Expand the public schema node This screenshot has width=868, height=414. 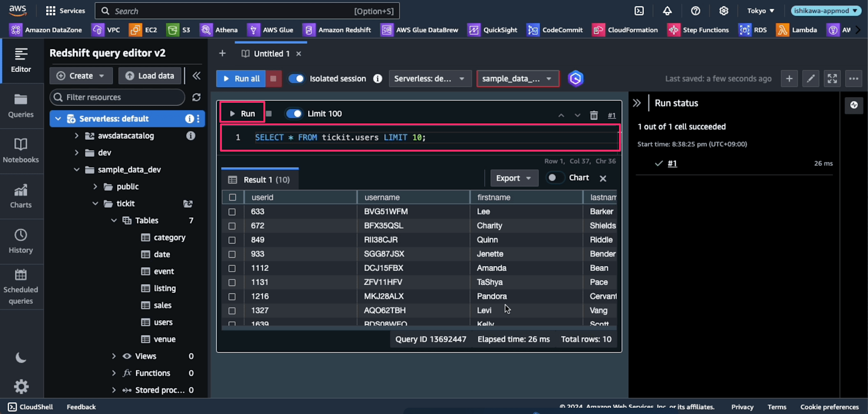(x=95, y=187)
